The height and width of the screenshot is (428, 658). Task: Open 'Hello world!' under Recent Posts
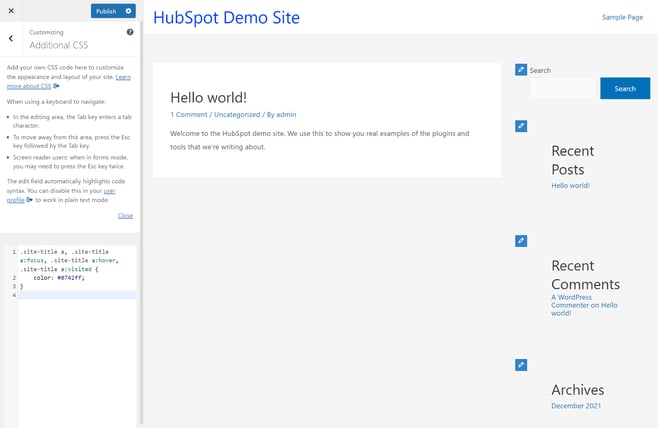click(570, 185)
